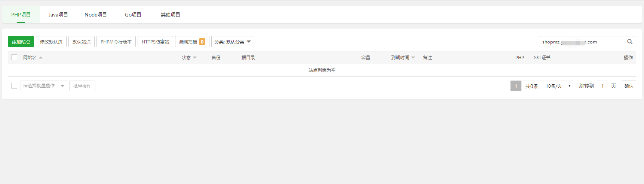Open PHP命令行版本 settings
The width and height of the screenshot is (644, 184).
click(116, 42)
